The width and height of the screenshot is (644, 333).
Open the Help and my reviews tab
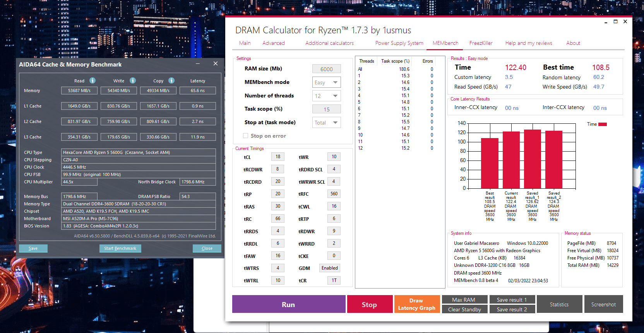tap(528, 43)
